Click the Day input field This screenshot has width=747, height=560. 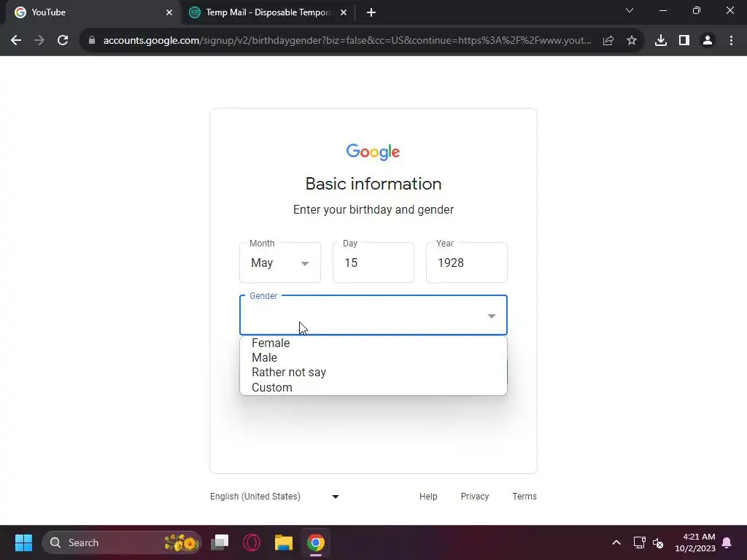click(x=373, y=262)
